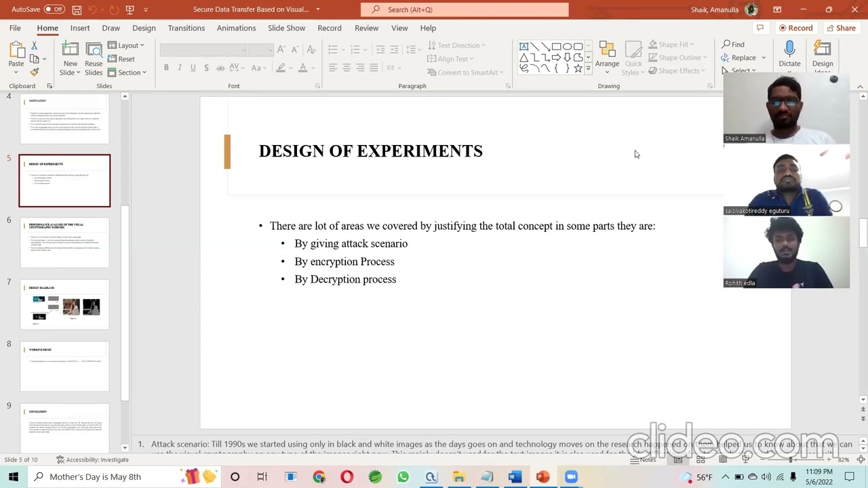
Task: Click the Save icon in title bar
Action: pyautogui.click(x=77, y=9)
